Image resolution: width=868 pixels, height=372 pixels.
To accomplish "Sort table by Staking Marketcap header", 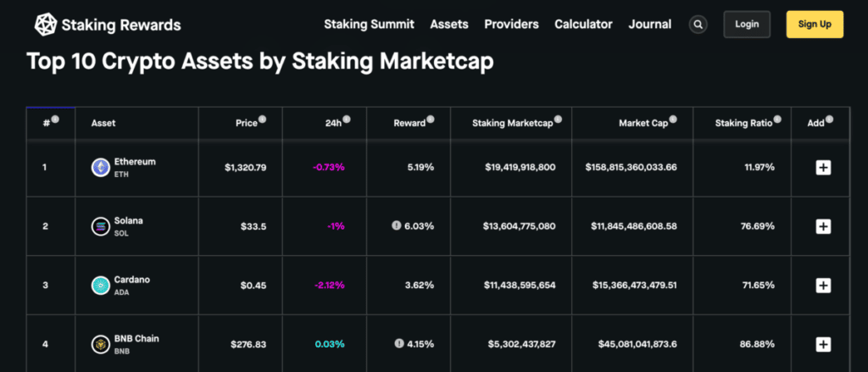I will (512, 124).
